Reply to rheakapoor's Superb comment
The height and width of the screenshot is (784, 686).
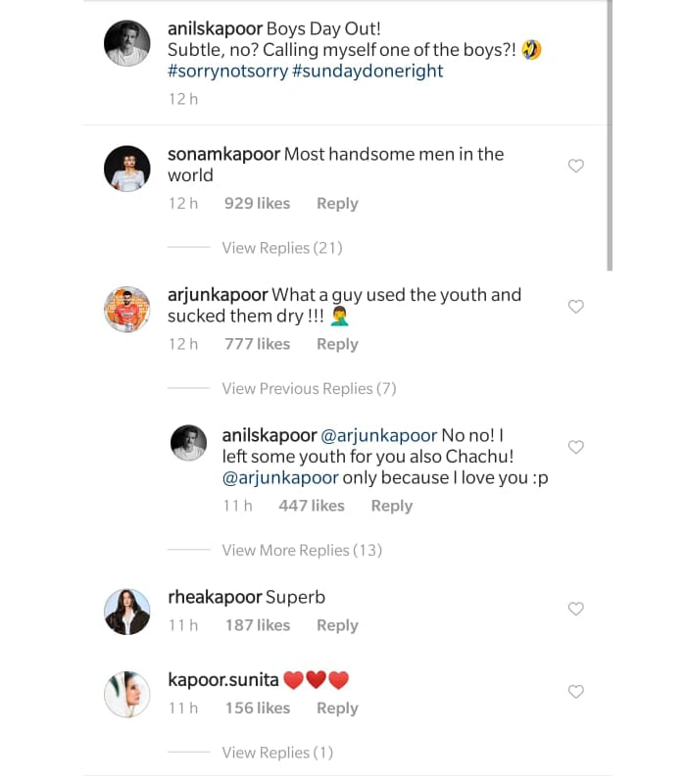(x=337, y=625)
